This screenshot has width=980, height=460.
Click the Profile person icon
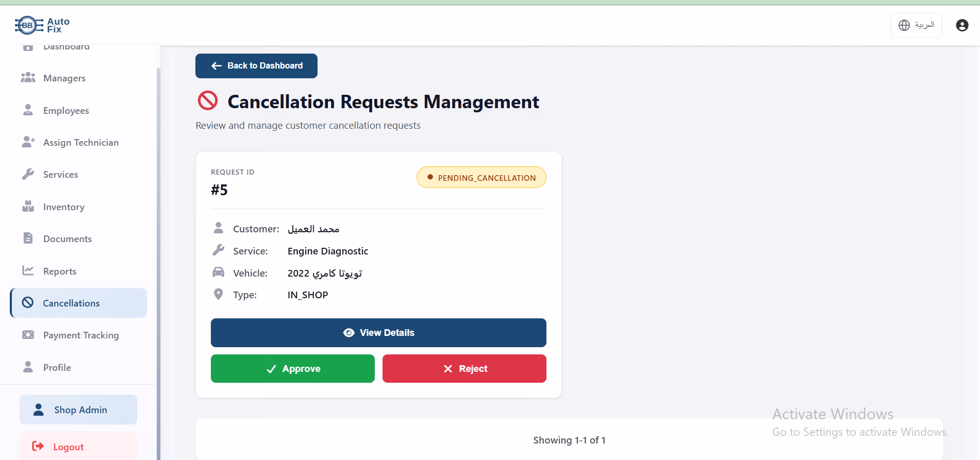pos(28,367)
